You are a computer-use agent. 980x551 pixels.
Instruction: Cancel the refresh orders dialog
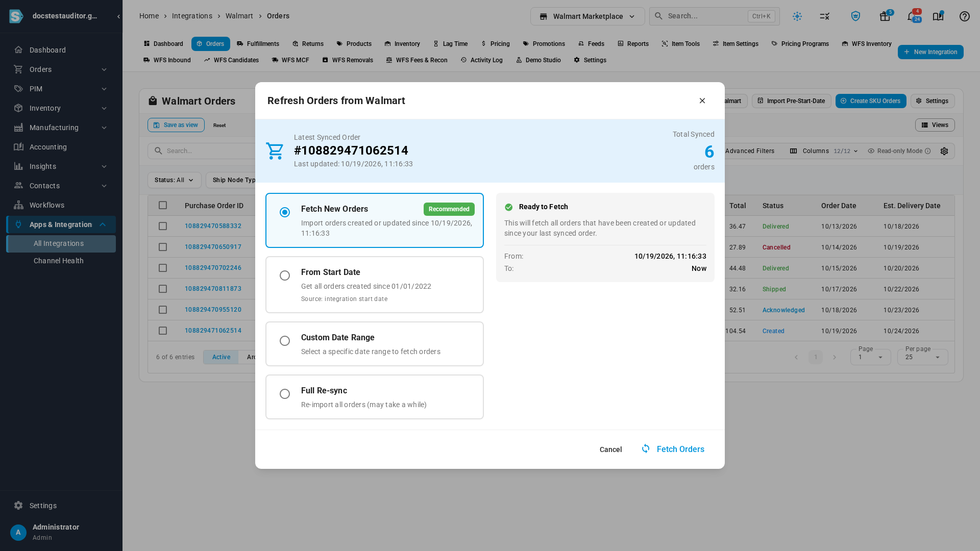[610, 449]
